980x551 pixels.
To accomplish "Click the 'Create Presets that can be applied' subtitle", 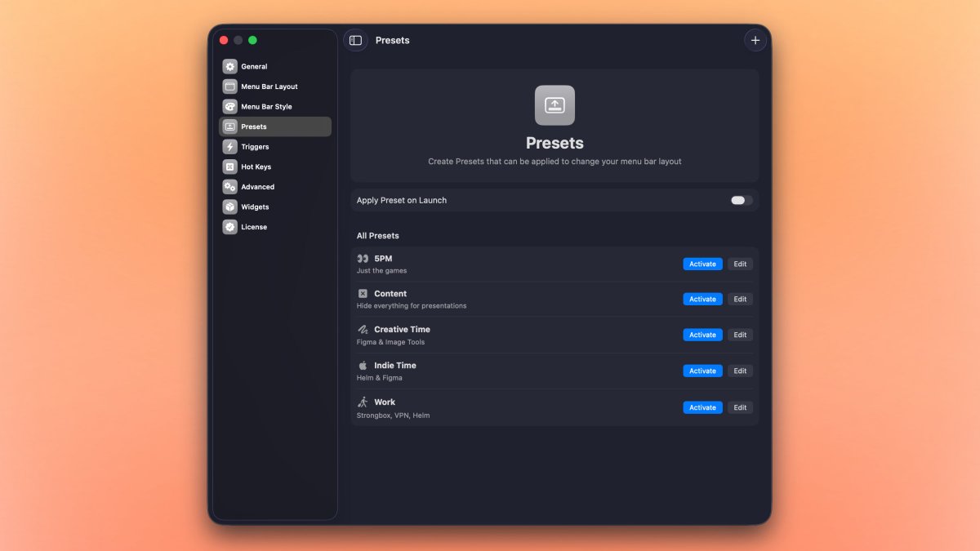I will [x=555, y=162].
